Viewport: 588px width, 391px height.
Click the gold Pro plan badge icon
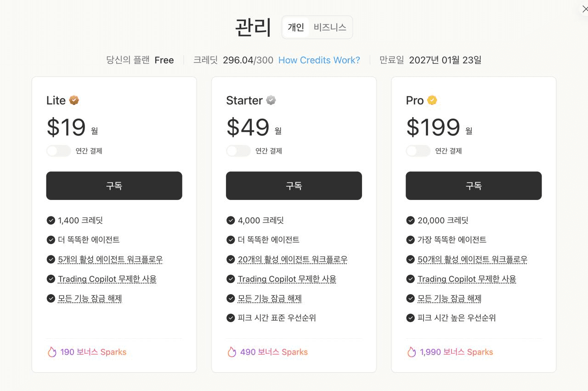432,100
